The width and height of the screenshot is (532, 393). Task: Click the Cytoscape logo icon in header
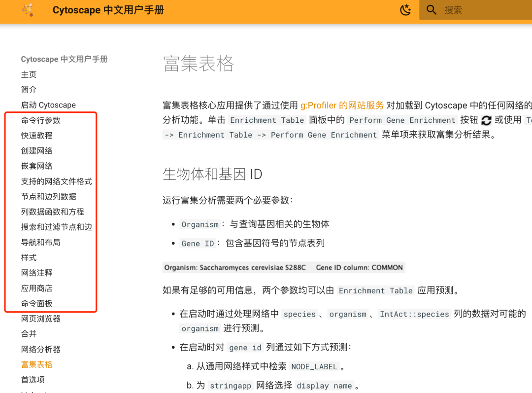click(28, 10)
